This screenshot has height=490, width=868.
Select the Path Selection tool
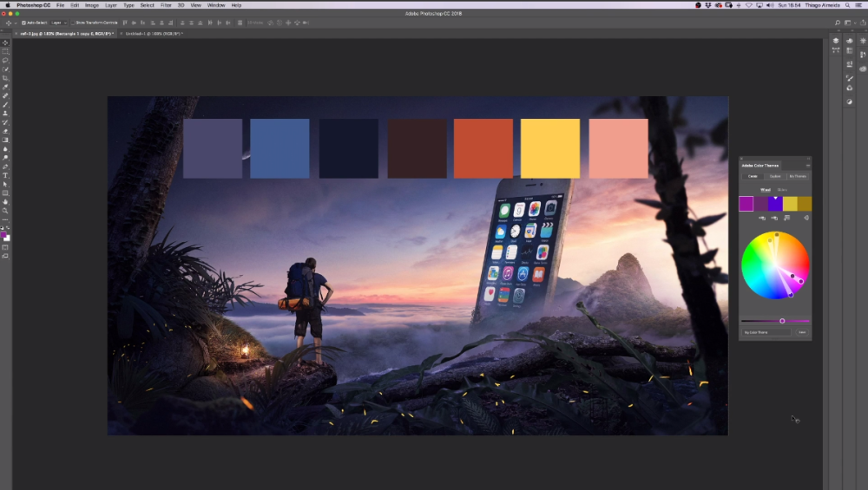(x=5, y=184)
